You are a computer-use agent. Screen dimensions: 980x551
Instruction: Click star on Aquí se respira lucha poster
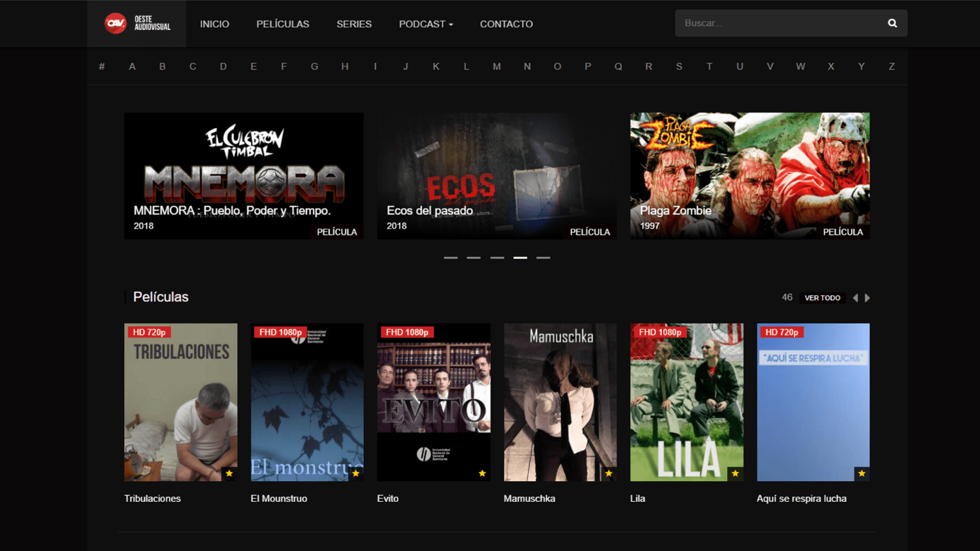tap(862, 473)
